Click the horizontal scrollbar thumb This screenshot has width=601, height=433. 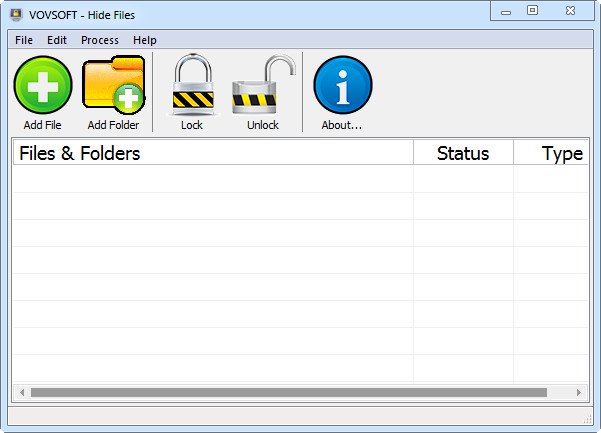[x=289, y=392]
